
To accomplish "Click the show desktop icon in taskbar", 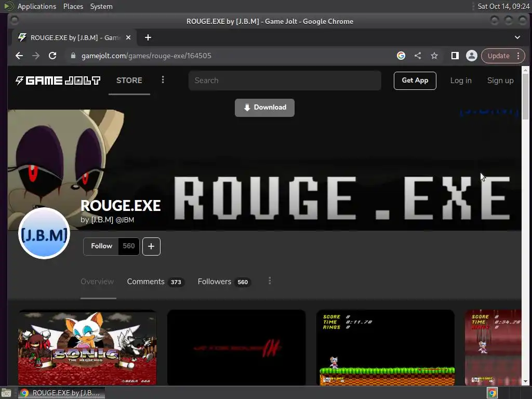I will (x=6, y=393).
